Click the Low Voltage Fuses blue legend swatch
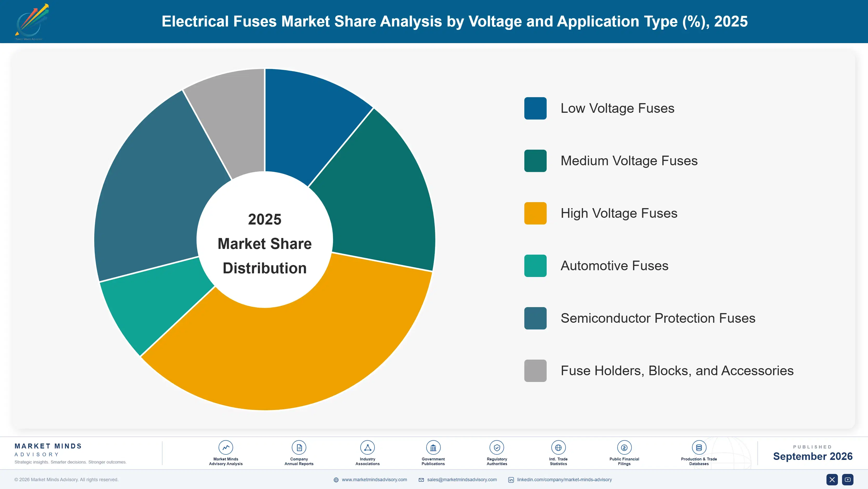This screenshot has width=868, height=489. coord(535,108)
